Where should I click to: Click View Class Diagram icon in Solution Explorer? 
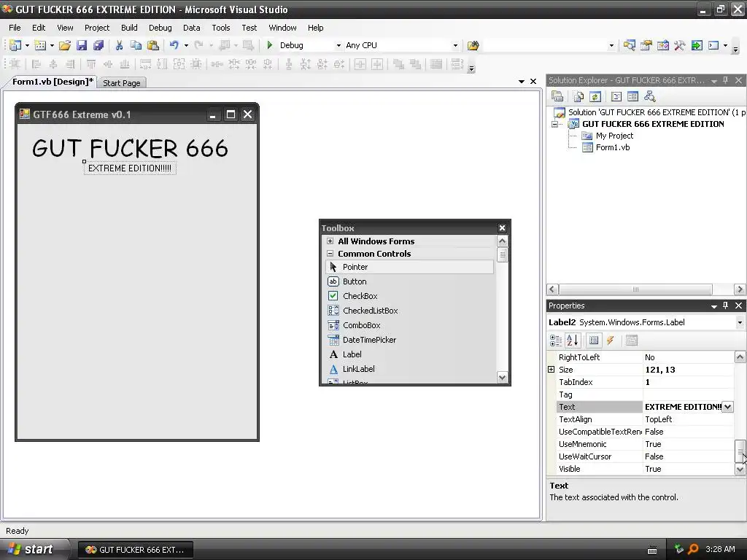[x=650, y=97]
